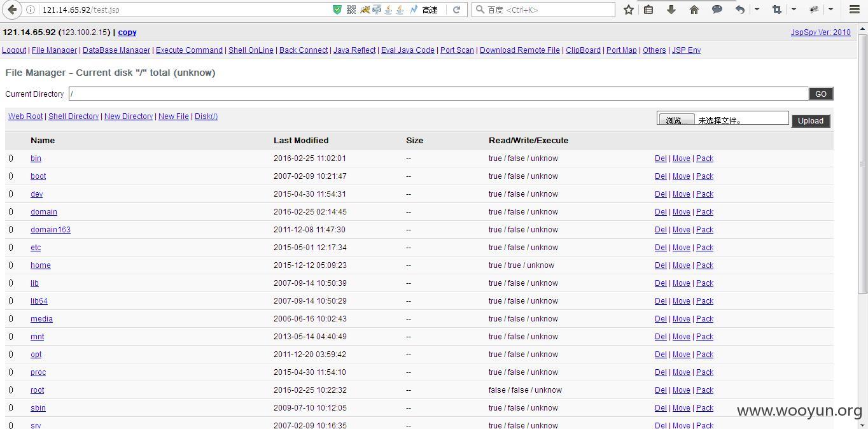Open the bookmarks list icon

pyautogui.click(x=648, y=10)
